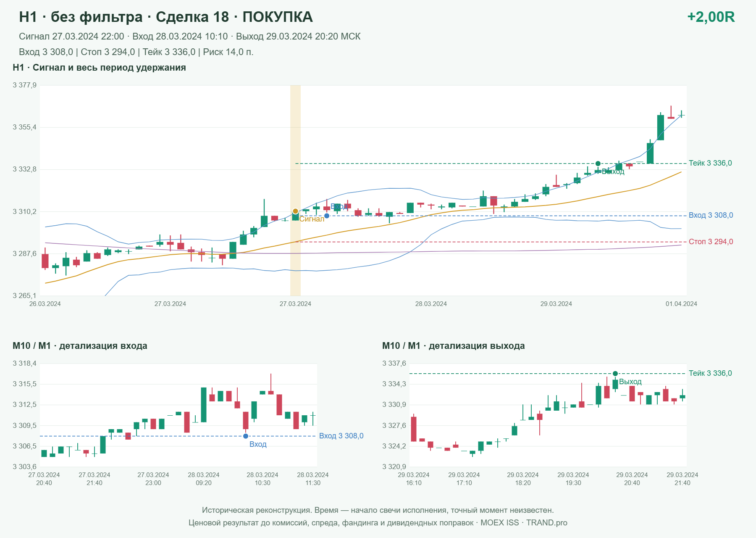
Task: Click the 'Историческая реконструкция' disclaimer line
Action: click(x=378, y=510)
